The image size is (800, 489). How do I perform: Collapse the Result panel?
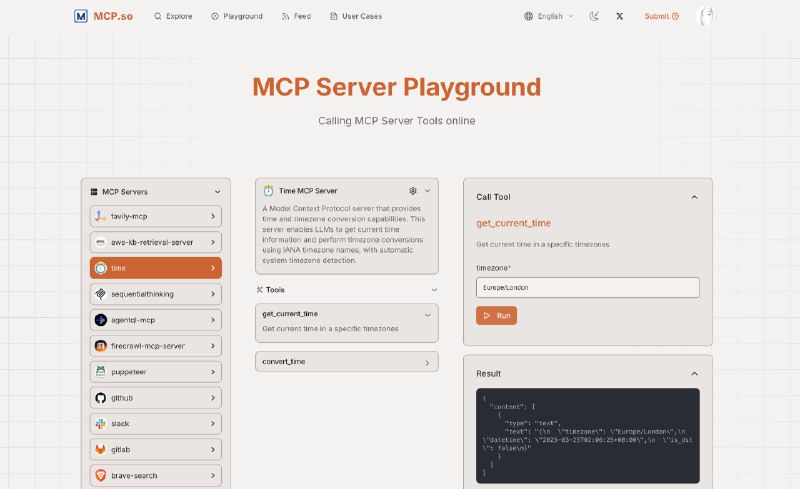click(x=694, y=374)
